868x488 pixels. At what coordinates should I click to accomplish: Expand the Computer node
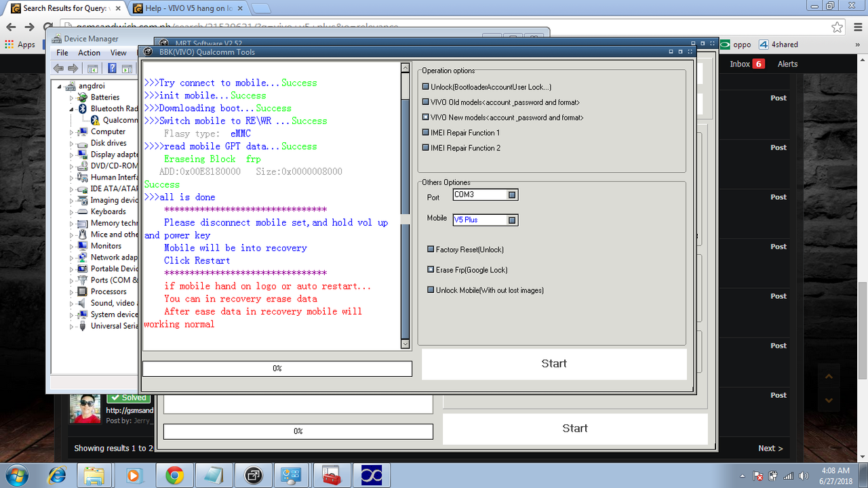(x=72, y=132)
